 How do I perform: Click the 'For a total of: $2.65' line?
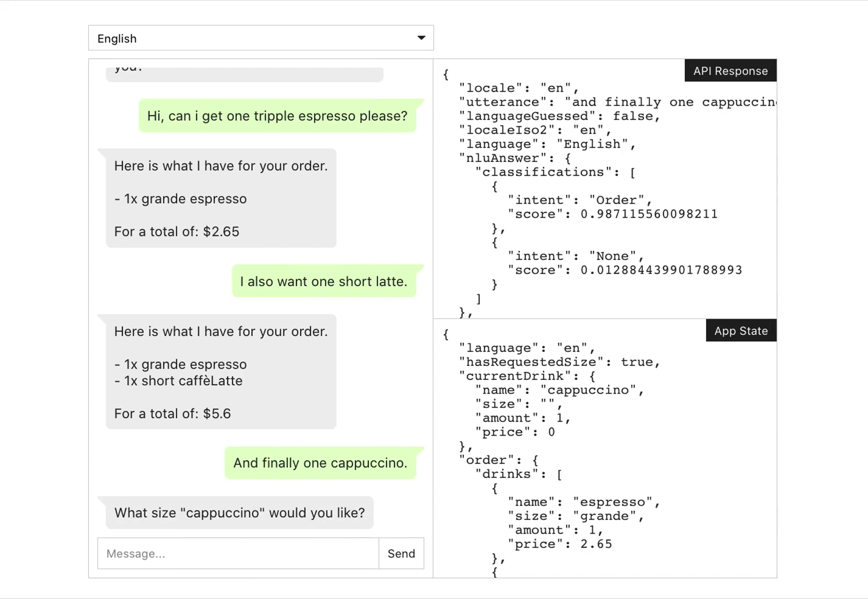point(177,231)
